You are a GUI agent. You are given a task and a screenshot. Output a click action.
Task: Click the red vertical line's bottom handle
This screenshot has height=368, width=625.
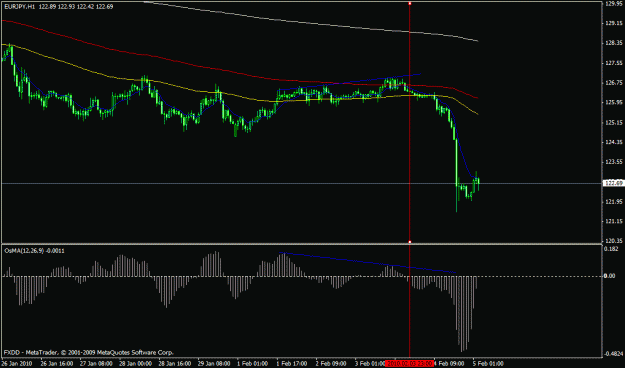pyautogui.click(x=410, y=242)
